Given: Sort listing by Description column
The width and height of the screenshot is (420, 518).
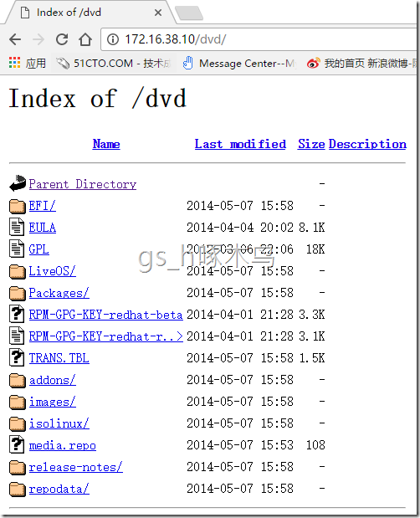Looking at the screenshot, I should (x=367, y=144).
